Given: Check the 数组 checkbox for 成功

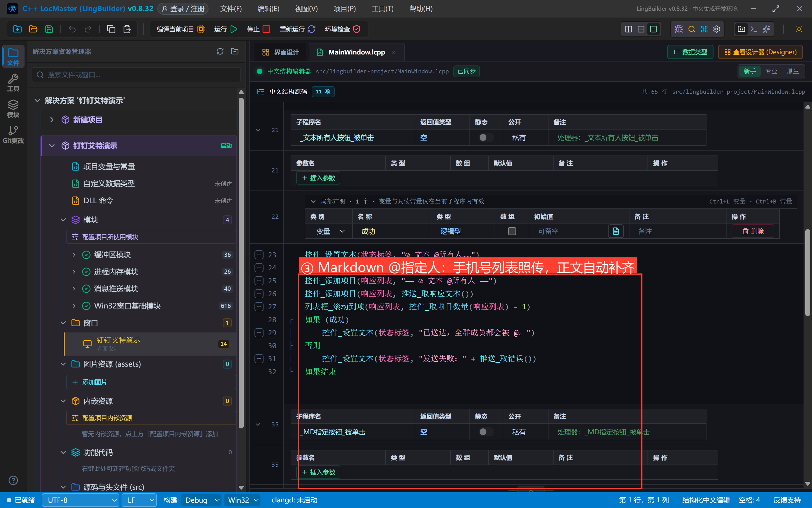Looking at the screenshot, I should (512, 231).
